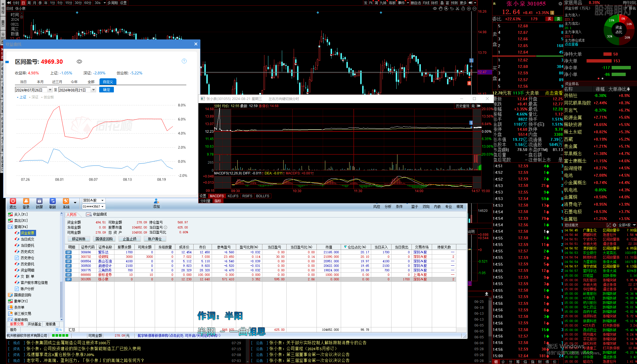The image size is (637, 364).
Task: Switch to BOLLFS indicator tab
Action: (x=262, y=196)
